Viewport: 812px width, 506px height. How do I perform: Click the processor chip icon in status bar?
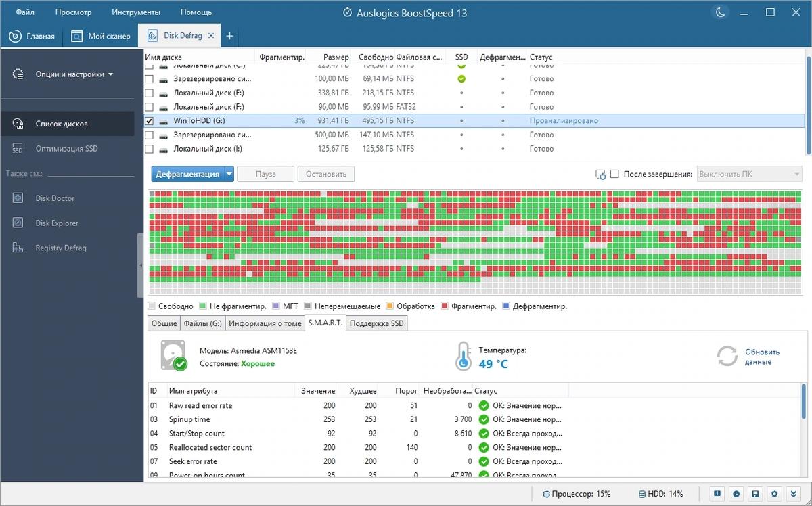tap(546, 495)
